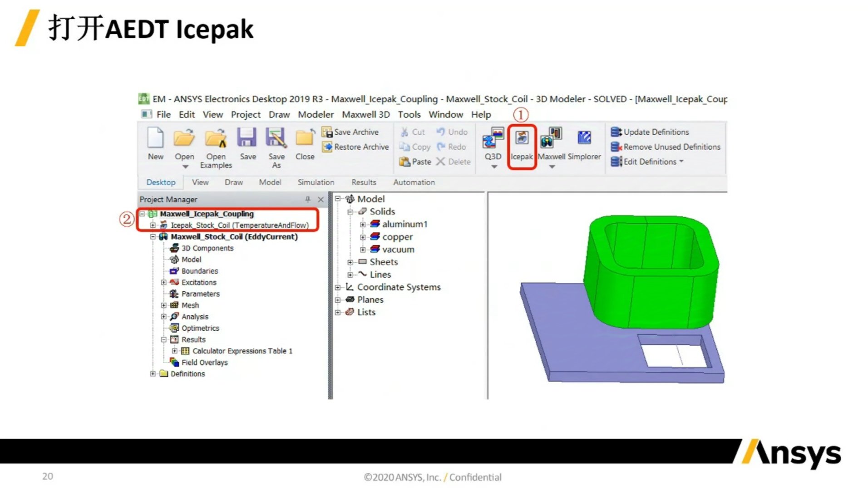Click Update Definitions
The height and width of the screenshot is (490, 868).
point(650,132)
